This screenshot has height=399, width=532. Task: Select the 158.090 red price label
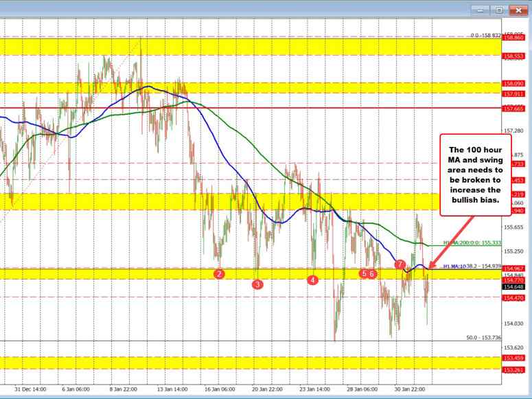[513, 83]
